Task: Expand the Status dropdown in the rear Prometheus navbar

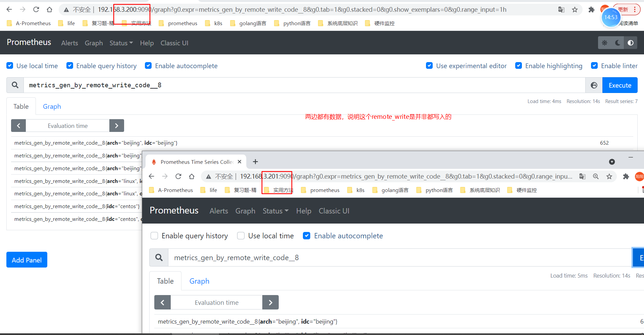Action: tap(121, 43)
